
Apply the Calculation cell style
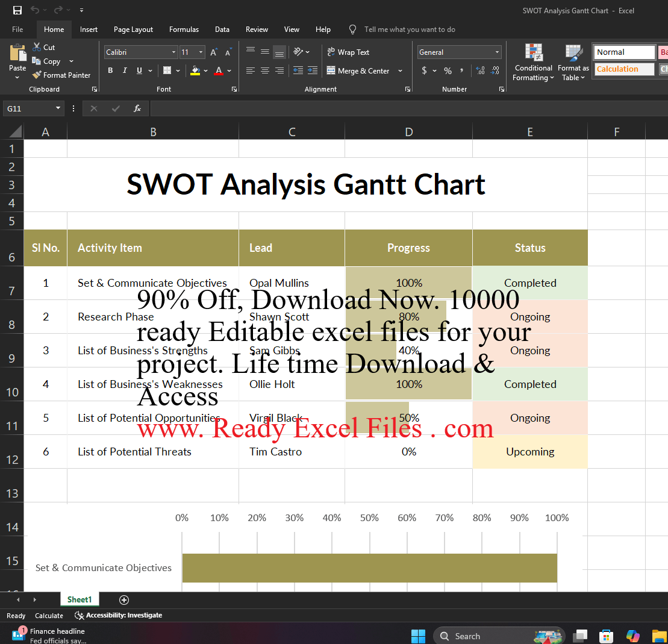click(625, 69)
